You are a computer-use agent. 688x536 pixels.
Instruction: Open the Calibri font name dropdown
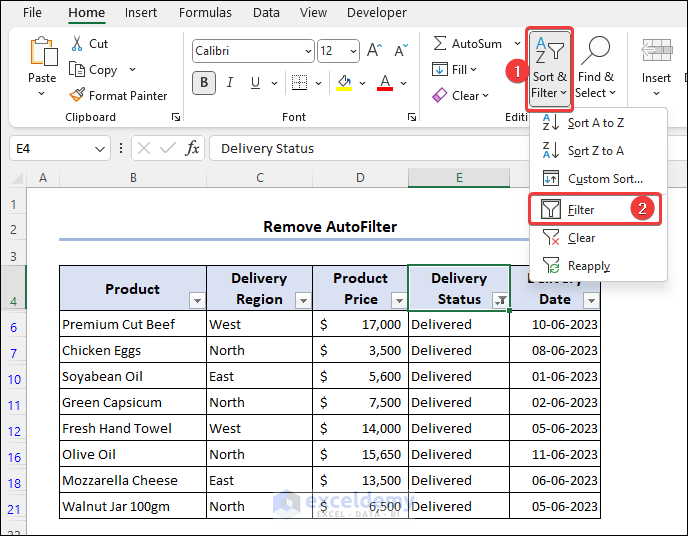(307, 50)
